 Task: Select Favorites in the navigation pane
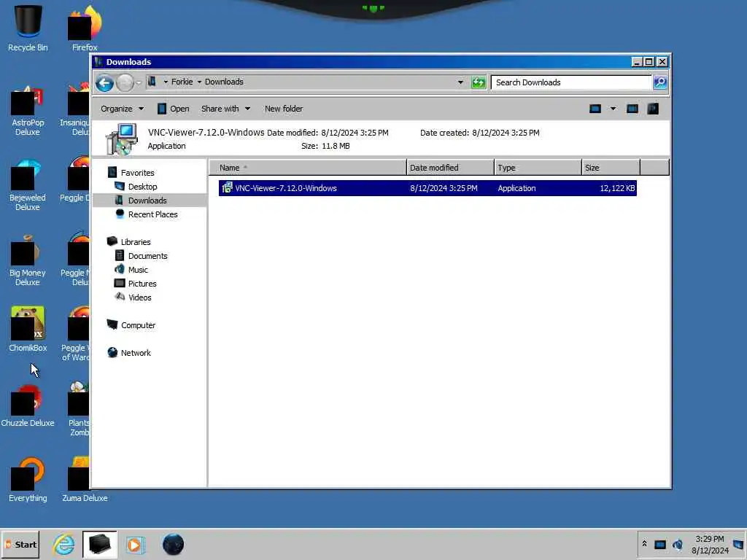[x=137, y=173]
